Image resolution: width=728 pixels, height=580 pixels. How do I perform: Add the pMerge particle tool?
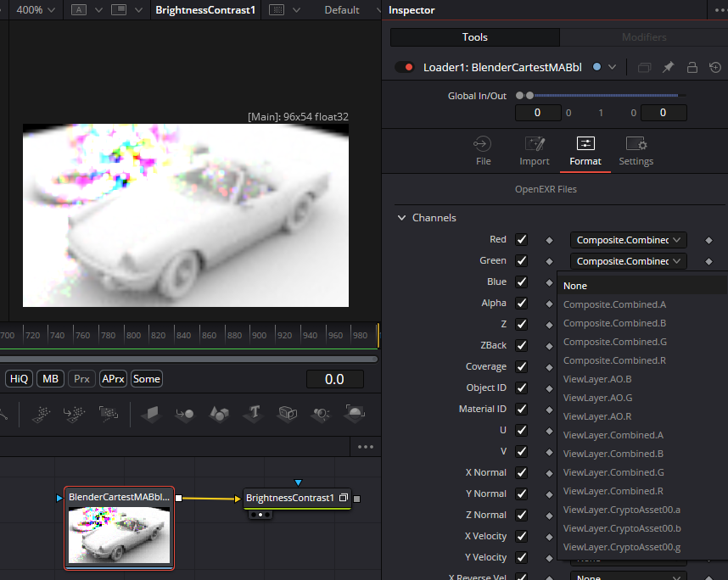tap(75, 414)
